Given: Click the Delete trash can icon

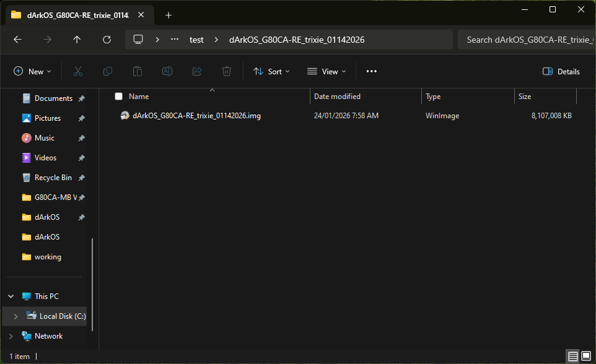Looking at the screenshot, I should (227, 71).
